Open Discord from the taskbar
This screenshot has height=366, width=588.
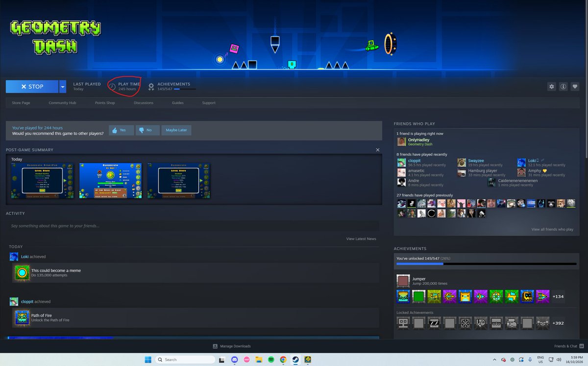point(234,360)
